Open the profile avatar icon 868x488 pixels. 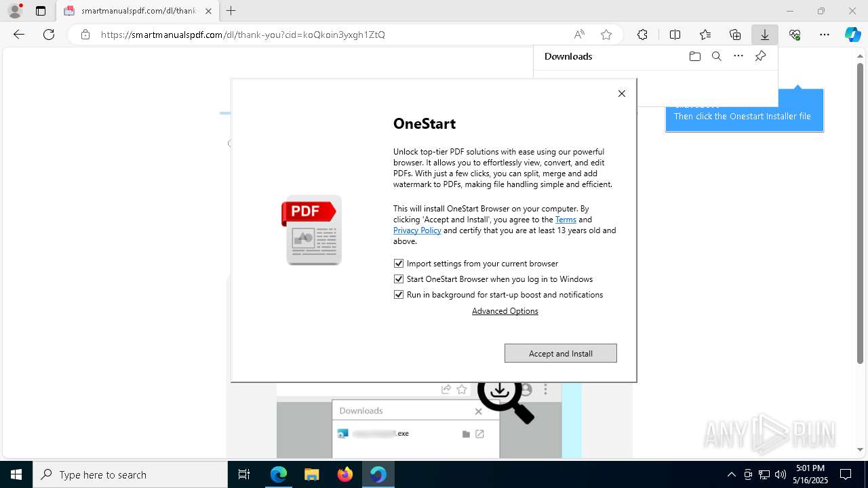tap(15, 11)
